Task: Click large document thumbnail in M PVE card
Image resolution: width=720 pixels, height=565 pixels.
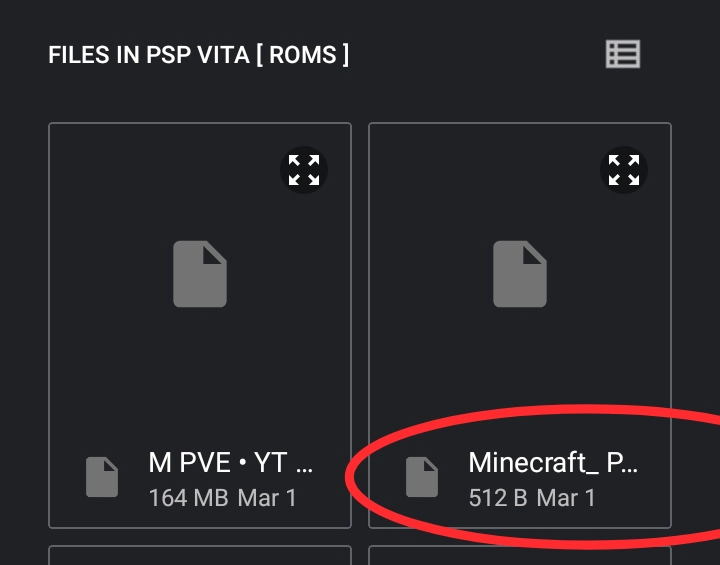Action: [x=200, y=274]
